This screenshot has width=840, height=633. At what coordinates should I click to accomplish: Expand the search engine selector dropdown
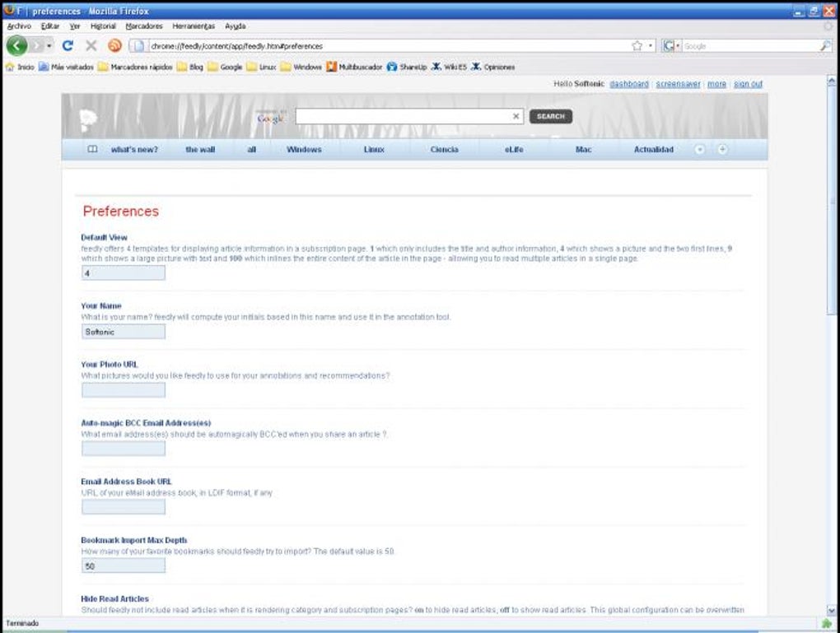670,46
